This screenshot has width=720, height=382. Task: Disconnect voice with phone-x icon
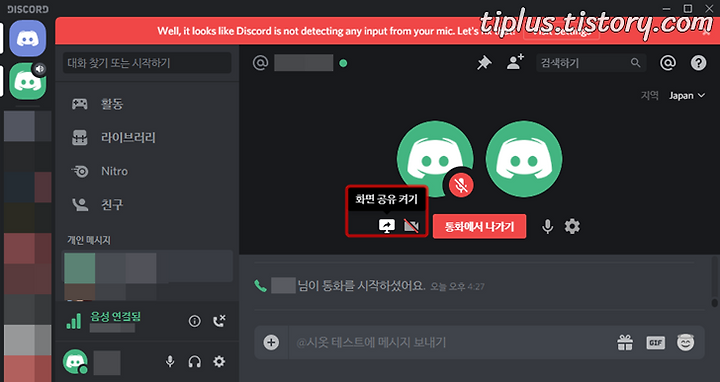(219, 321)
